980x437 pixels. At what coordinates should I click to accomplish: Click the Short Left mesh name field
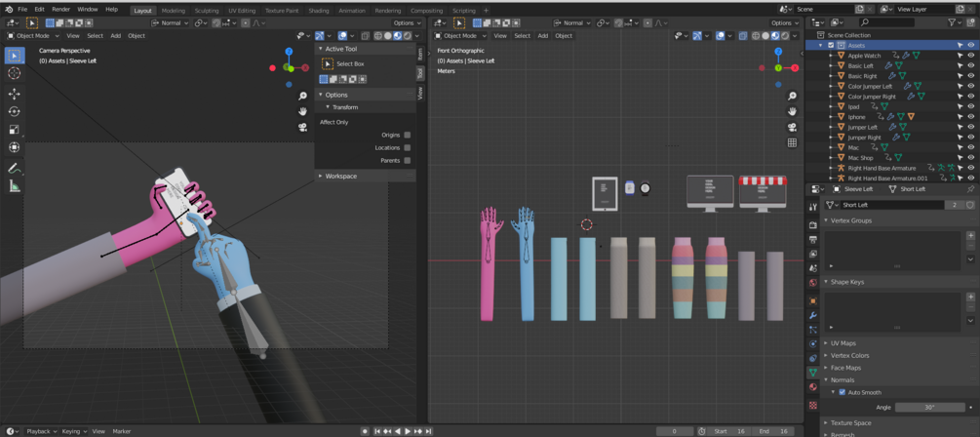coord(891,205)
